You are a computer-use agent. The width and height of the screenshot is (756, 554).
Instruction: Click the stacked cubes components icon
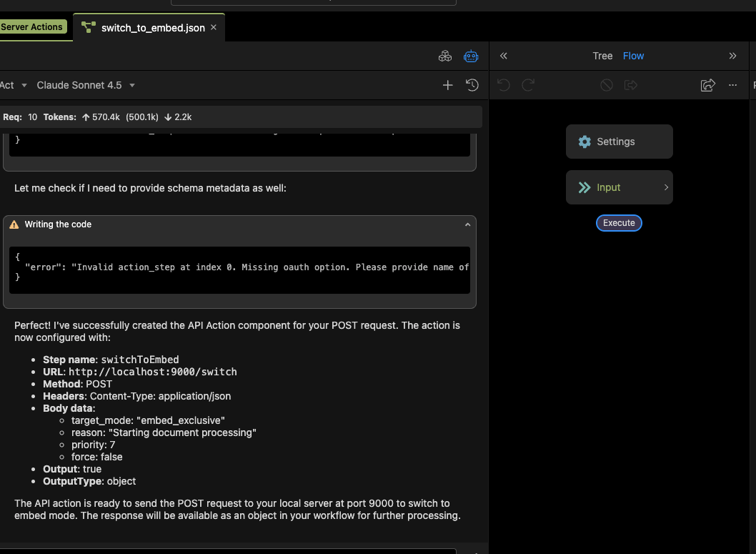444,56
